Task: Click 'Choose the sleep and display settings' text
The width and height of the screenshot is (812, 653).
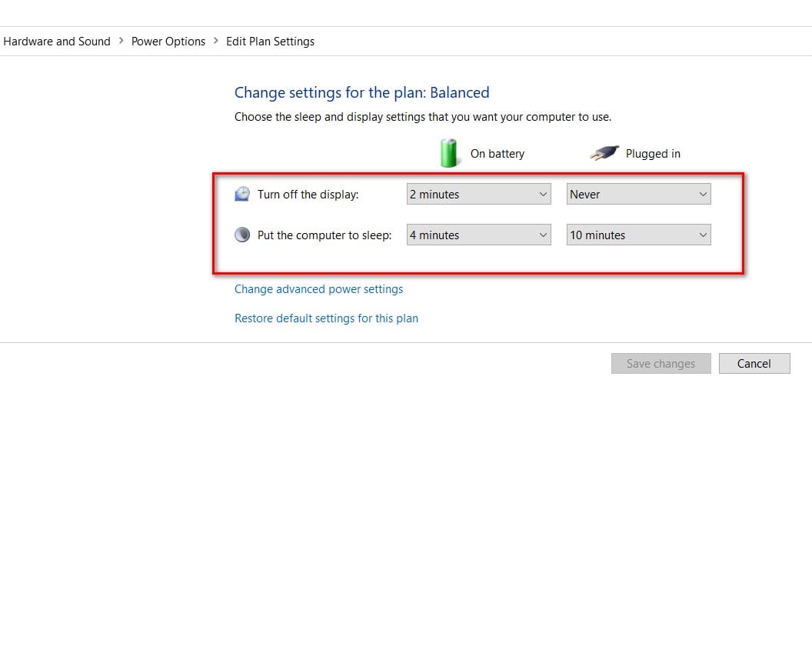Action: [423, 117]
